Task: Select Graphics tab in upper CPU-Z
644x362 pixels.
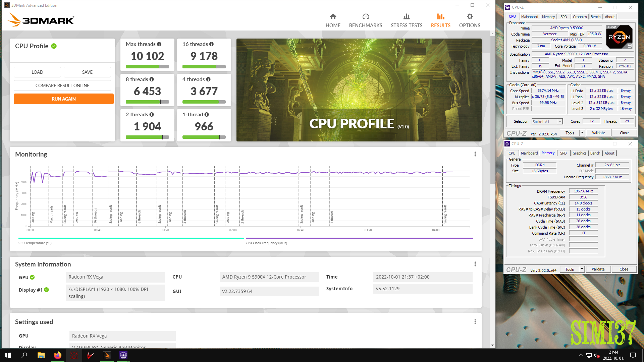Action: [x=580, y=17]
